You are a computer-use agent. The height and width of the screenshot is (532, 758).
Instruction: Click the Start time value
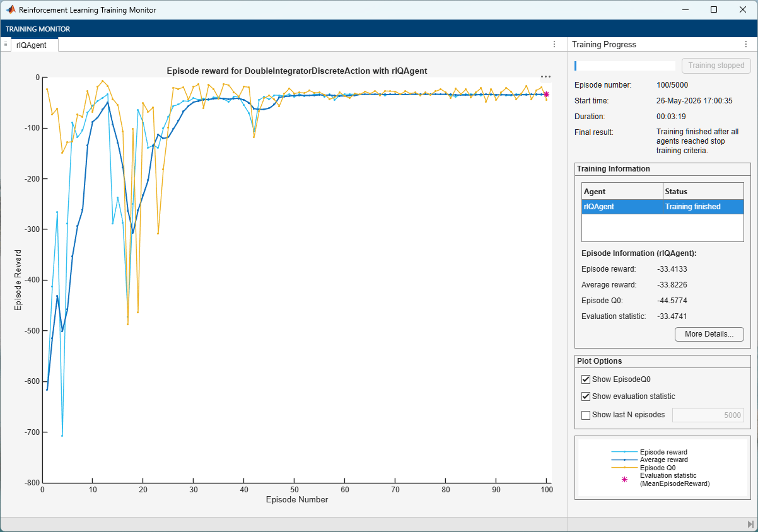coord(694,100)
